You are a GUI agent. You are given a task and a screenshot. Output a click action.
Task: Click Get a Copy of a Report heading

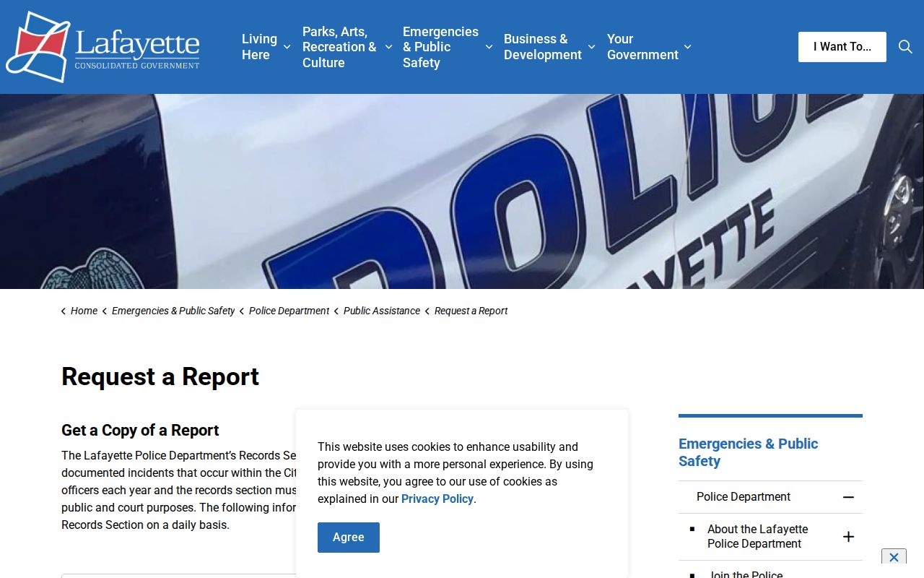140,430
